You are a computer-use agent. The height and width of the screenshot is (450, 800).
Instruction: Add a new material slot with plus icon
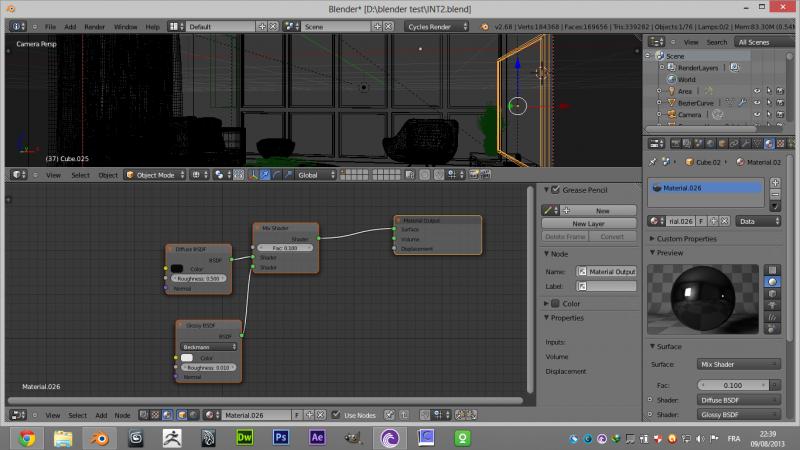[776, 181]
